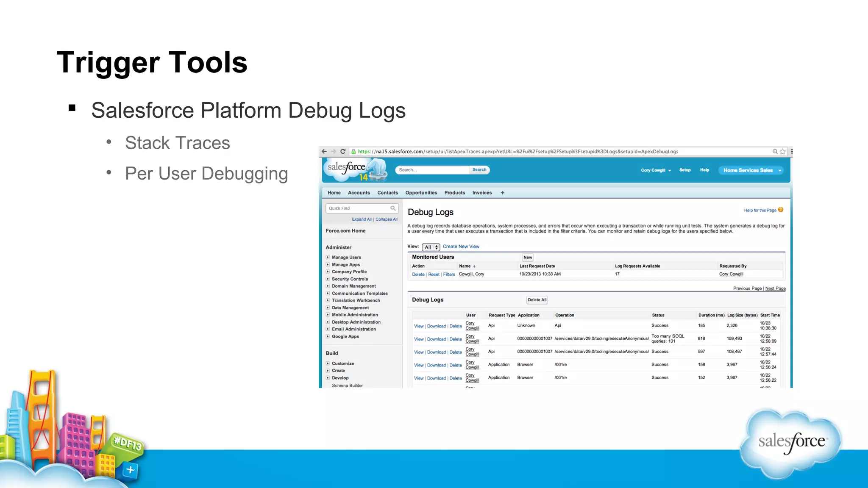Click the browser back arrow
Image resolution: width=868 pixels, height=488 pixels.
324,151
